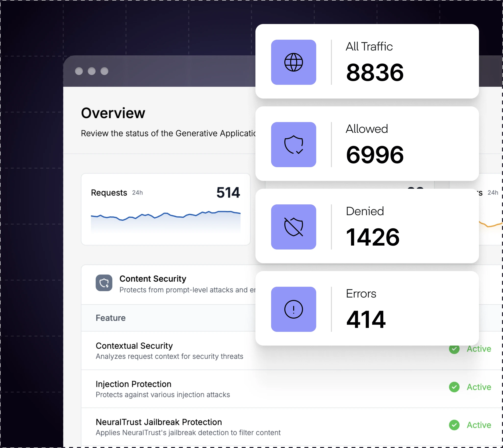Open the Allowed traffic card details
This screenshot has width=503, height=448.
pyautogui.click(x=367, y=145)
